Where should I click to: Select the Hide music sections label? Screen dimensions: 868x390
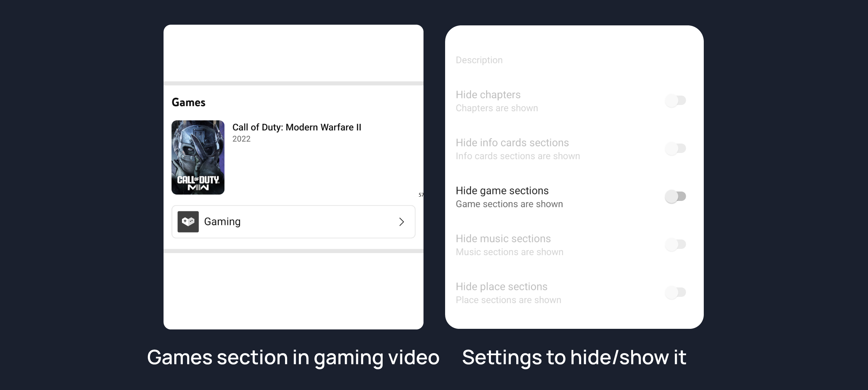click(x=503, y=238)
